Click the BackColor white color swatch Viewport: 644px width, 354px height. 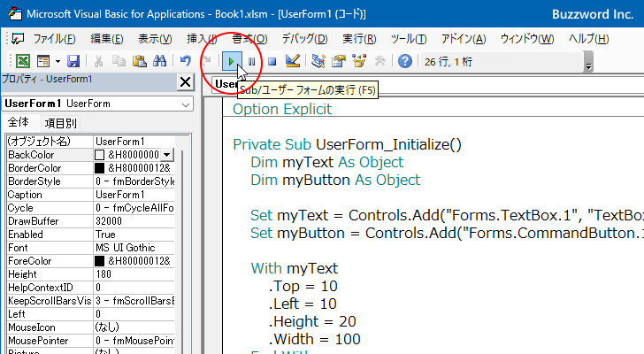point(99,155)
